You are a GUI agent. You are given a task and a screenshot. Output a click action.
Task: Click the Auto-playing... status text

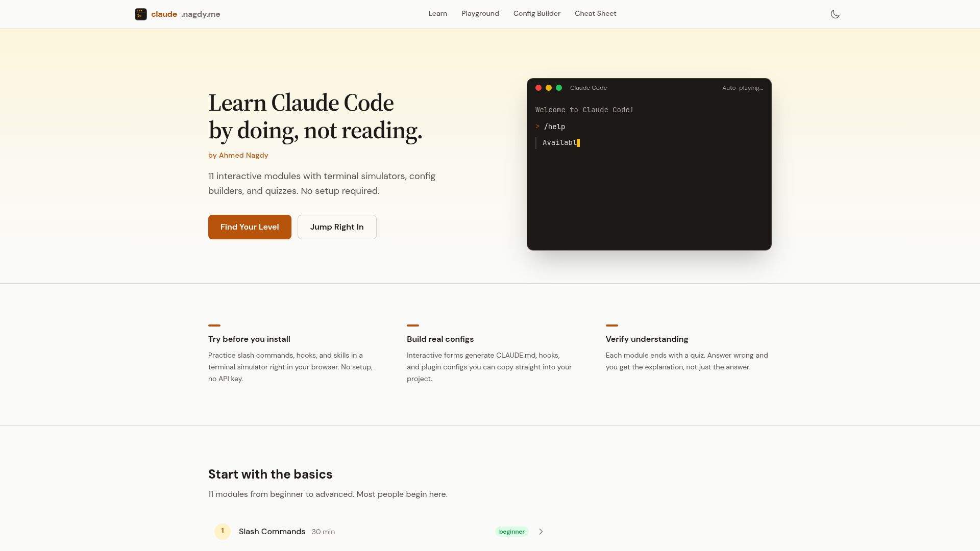[x=742, y=88]
